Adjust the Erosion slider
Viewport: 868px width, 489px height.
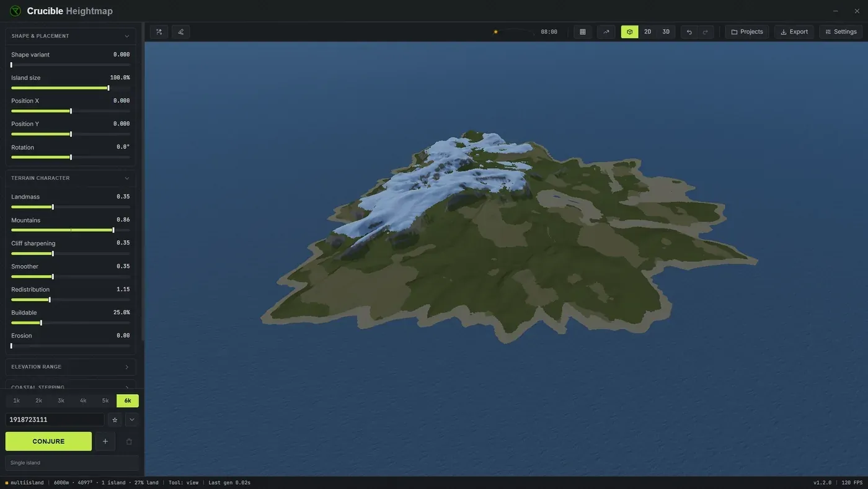[x=71, y=346]
